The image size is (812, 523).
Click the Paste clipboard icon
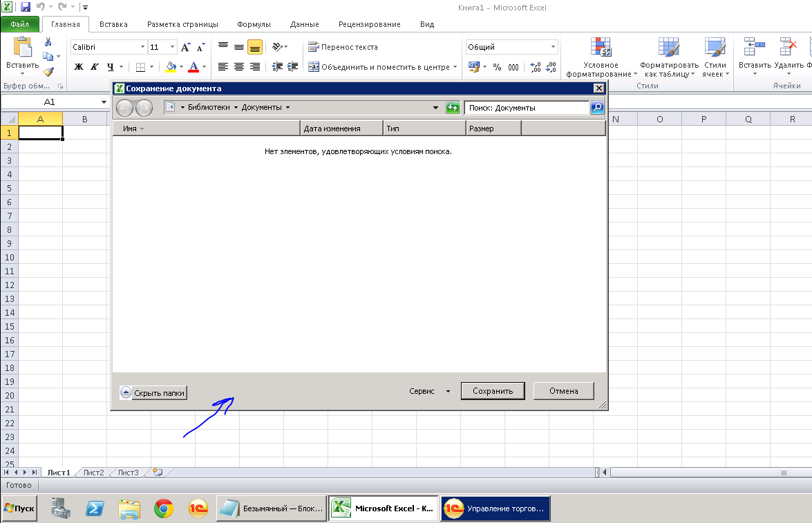click(22, 47)
